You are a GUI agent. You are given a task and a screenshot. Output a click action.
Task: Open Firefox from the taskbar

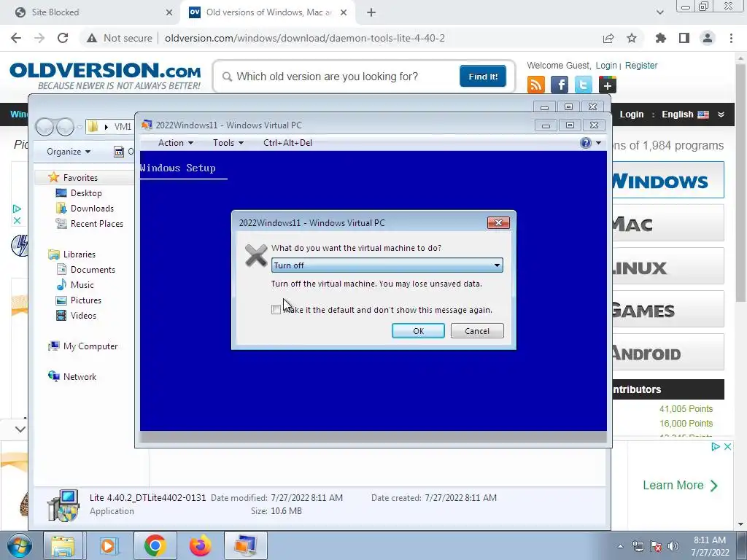[200, 545]
